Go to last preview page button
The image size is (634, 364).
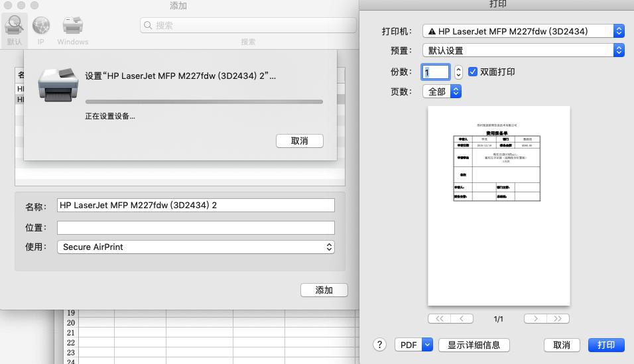click(x=558, y=319)
